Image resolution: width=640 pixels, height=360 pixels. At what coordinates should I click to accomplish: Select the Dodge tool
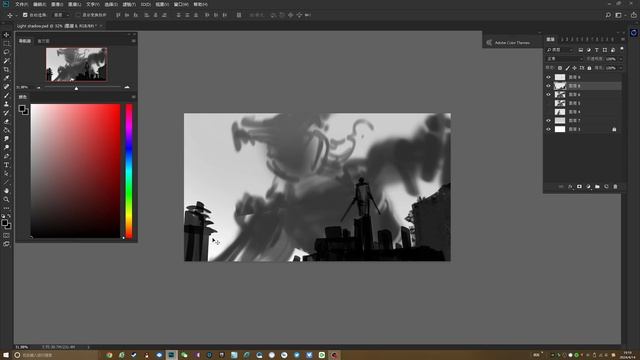6,147
